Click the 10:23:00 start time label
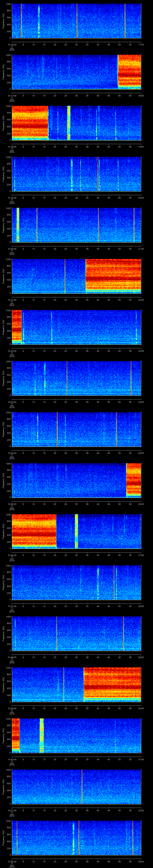The image size is (153, 868). point(12,402)
